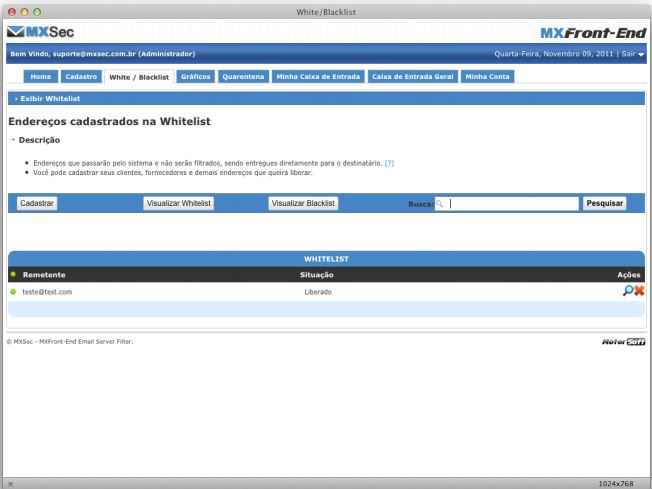The height and width of the screenshot is (489, 652).
Task: Collapse the Descrição section
Action: [x=38, y=140]
